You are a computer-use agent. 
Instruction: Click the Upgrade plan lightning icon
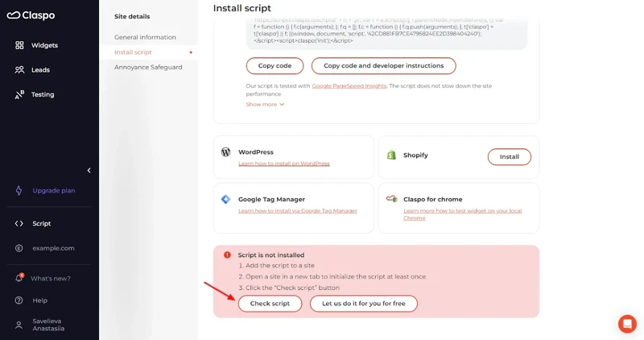[x=19, y=190]
